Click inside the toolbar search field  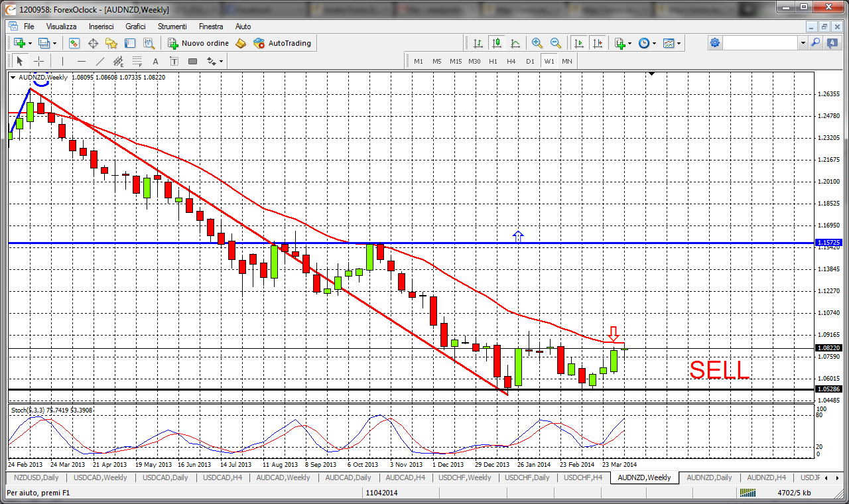coord(761,43)
